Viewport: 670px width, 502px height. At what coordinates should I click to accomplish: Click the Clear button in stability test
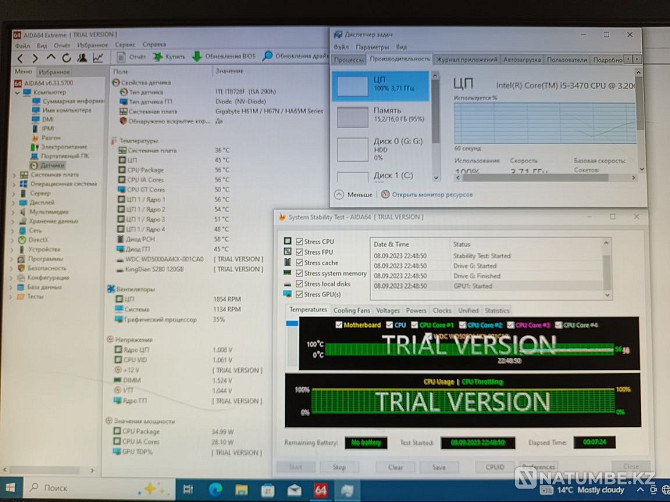coord(395,467)
